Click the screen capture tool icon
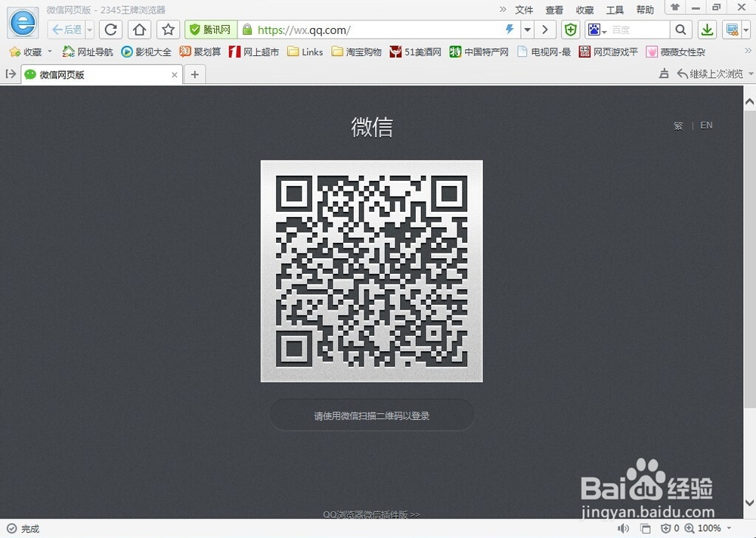This screenshot has height=538, width=756. click(x=732, y=30)
